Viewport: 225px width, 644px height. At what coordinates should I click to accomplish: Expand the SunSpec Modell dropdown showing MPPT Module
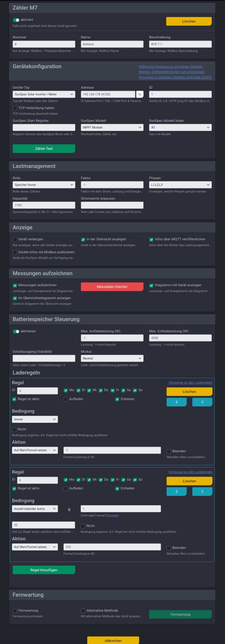(112, 128)
